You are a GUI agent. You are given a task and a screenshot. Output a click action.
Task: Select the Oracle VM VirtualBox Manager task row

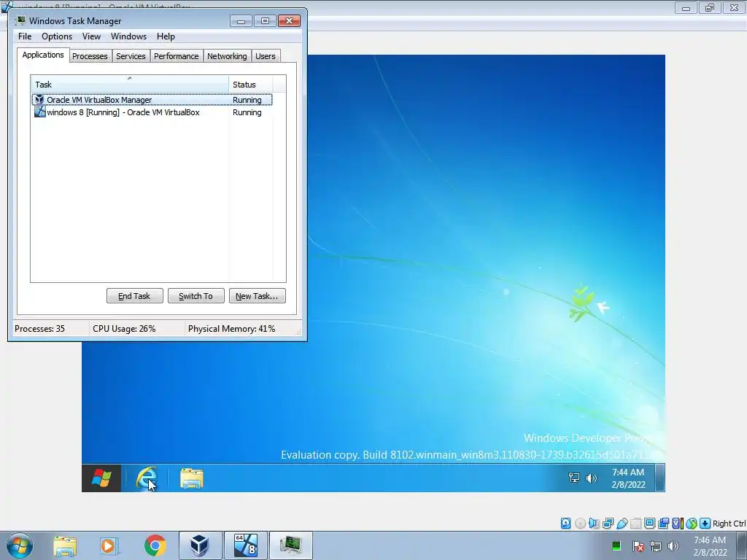152,100
